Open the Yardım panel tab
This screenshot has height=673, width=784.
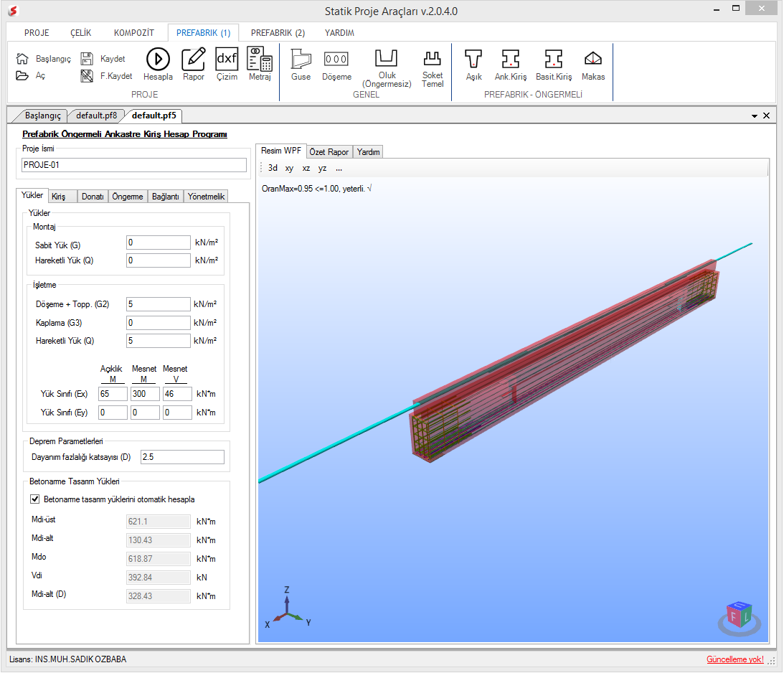tap(368, 151)
